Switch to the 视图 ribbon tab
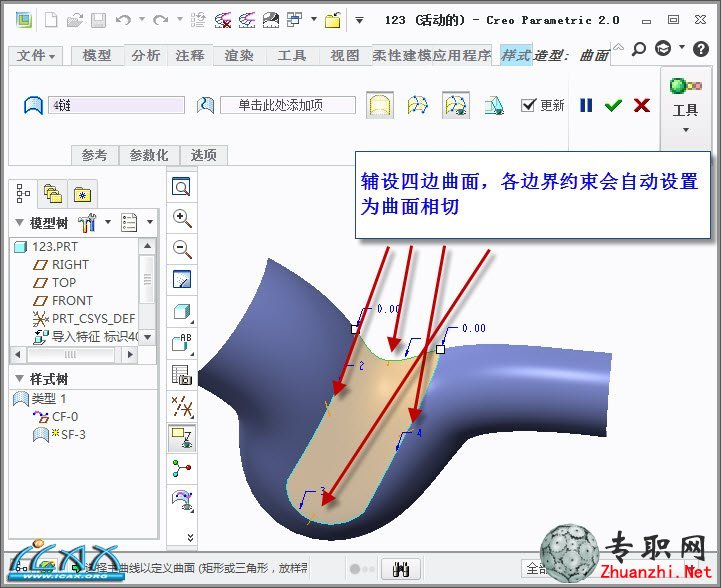Screen dimensions: 721x588 point(344,56)
